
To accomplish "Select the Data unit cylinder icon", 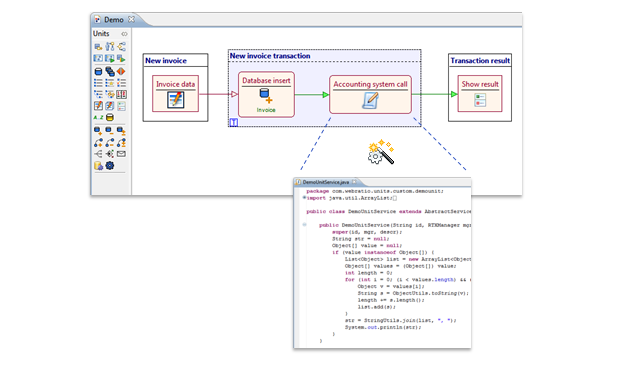I will [98, 71].
